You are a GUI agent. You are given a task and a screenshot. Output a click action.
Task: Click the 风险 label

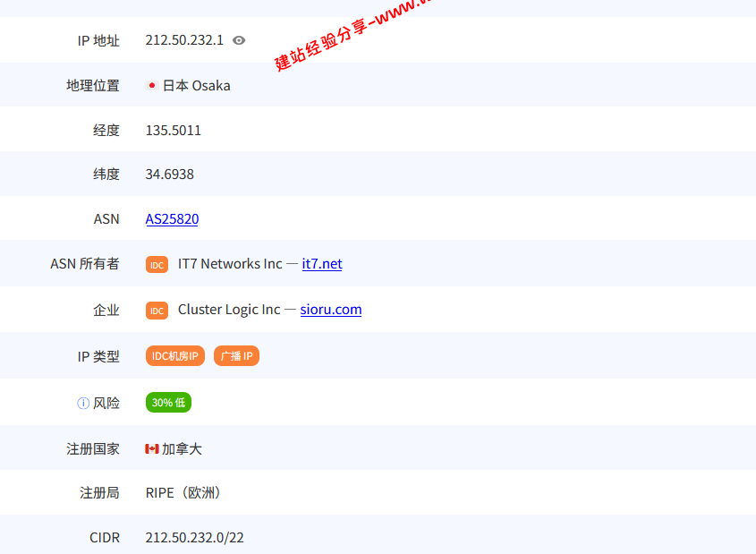pyautogui.click(x=106, y=403)
